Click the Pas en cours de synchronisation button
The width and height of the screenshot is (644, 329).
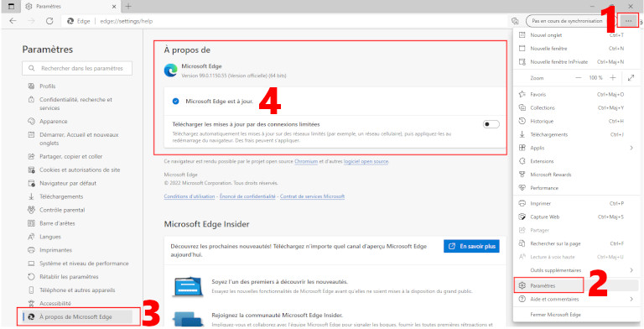[567, 20]
